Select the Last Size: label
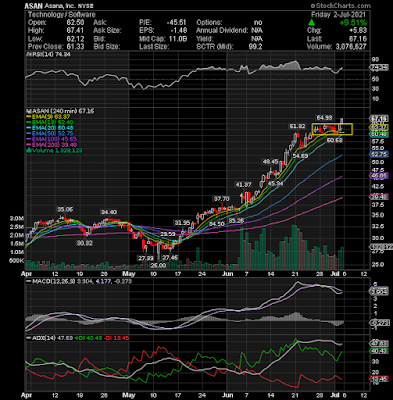The height and width of the screenshot is (400, 393). coord(154,47)
